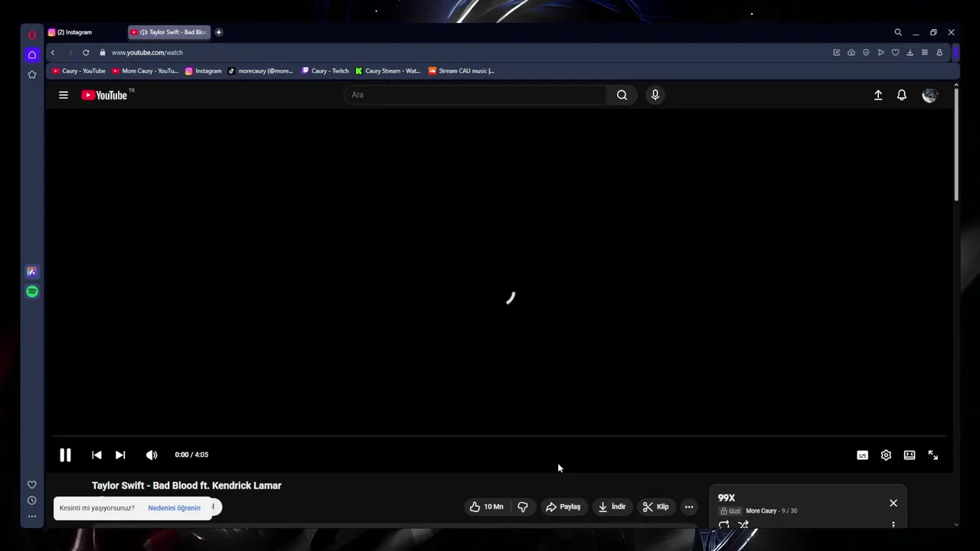This screenshot has width=980, height=551.
Task: Start voice search with the microphone
Action: point(655,95)
